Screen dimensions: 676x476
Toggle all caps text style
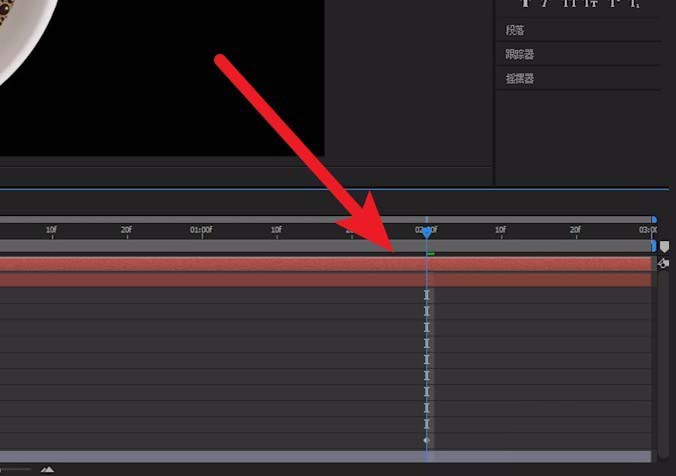[x=570, y=3]
